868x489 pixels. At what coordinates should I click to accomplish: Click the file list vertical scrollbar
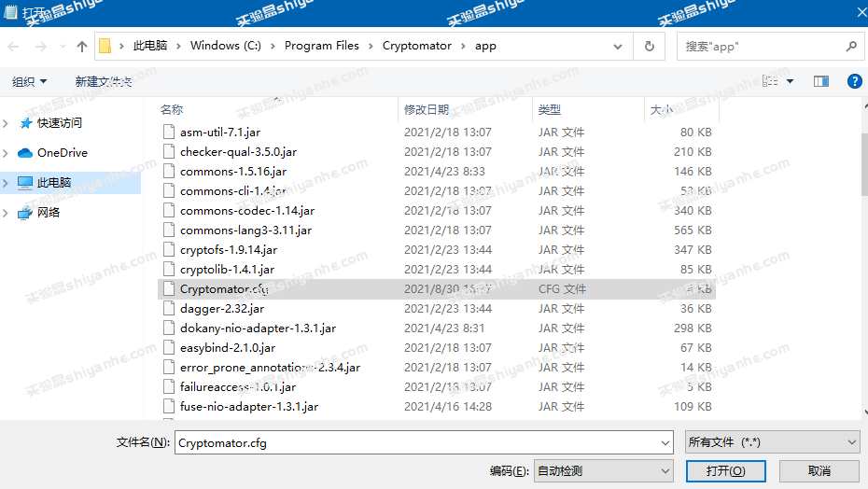tap(864, 164)
